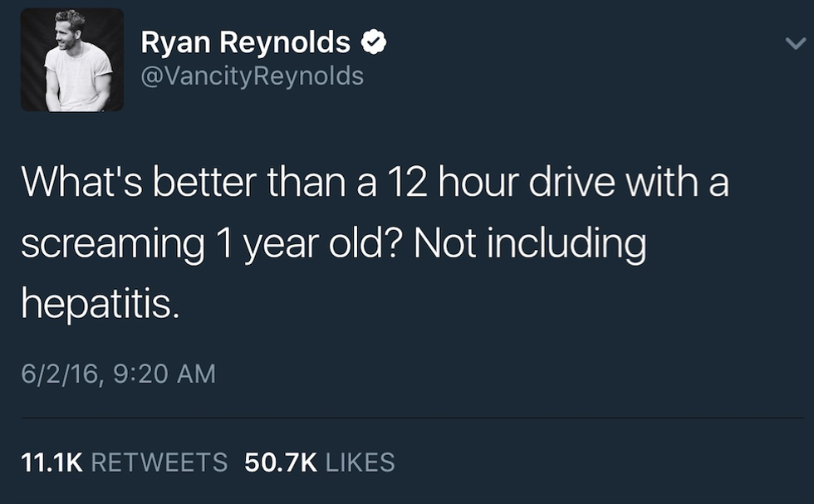Click the "Not including" phrase
This screenshot has height=504, width=814.
(x=529, y=244)
